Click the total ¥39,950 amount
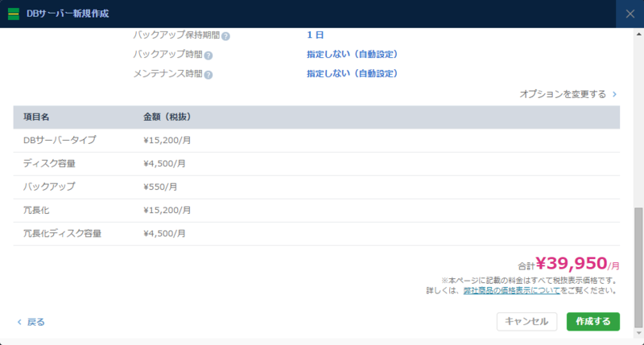Viewport: 644px width, 345px height. 572,263
